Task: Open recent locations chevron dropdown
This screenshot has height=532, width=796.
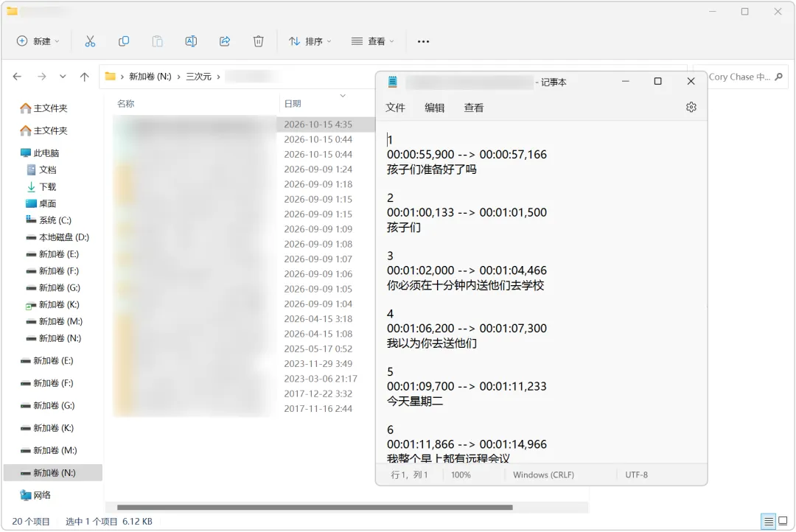Action: click(63, 77)
